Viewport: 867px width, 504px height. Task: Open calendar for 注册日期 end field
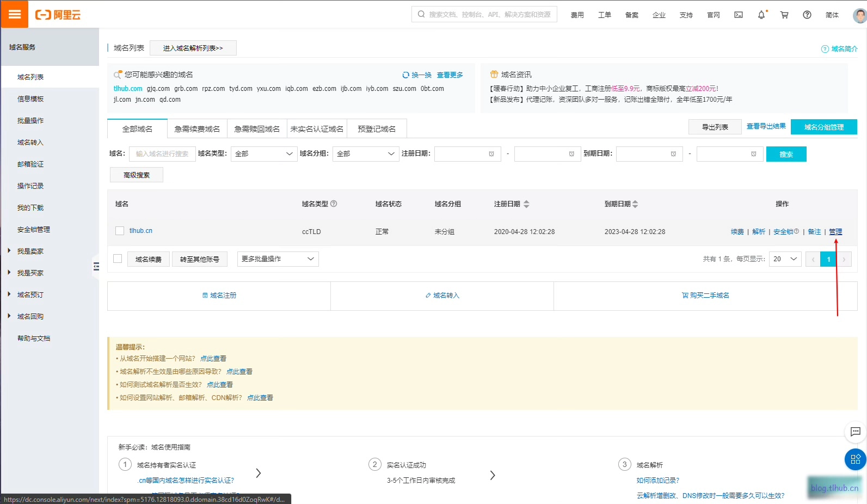coord(571,154)
